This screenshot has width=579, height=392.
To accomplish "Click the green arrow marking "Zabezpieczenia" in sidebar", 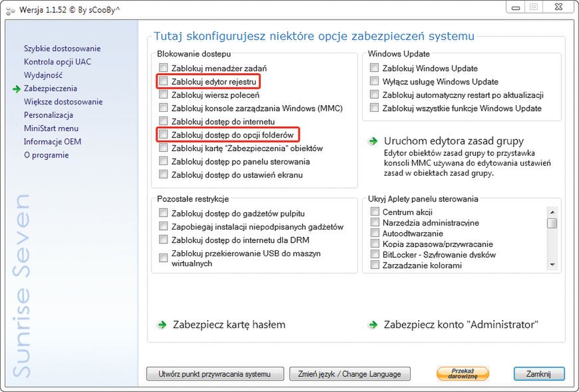I will tap(17, 88).
